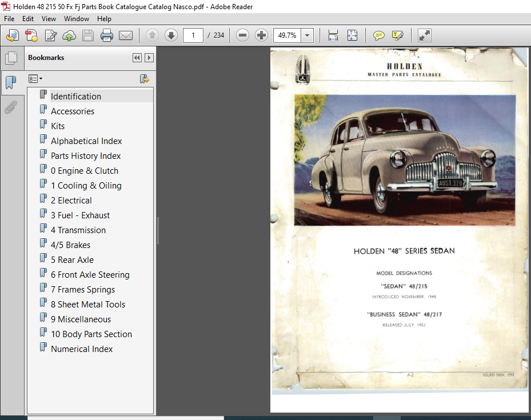The width and height of the screenshot is (531, 420).
Task: Click the zoom percentage field 49.7%
Action: tap(287, 35)
